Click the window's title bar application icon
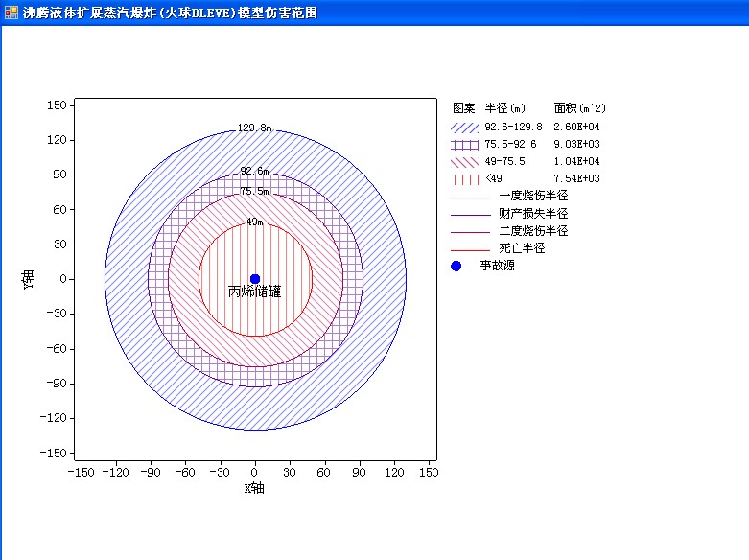This screenshot has height=560, width=749. 11,12
